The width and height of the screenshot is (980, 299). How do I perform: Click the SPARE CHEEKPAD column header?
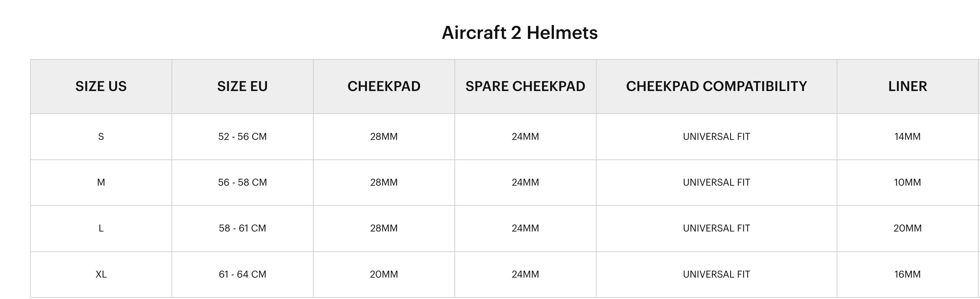525,86
